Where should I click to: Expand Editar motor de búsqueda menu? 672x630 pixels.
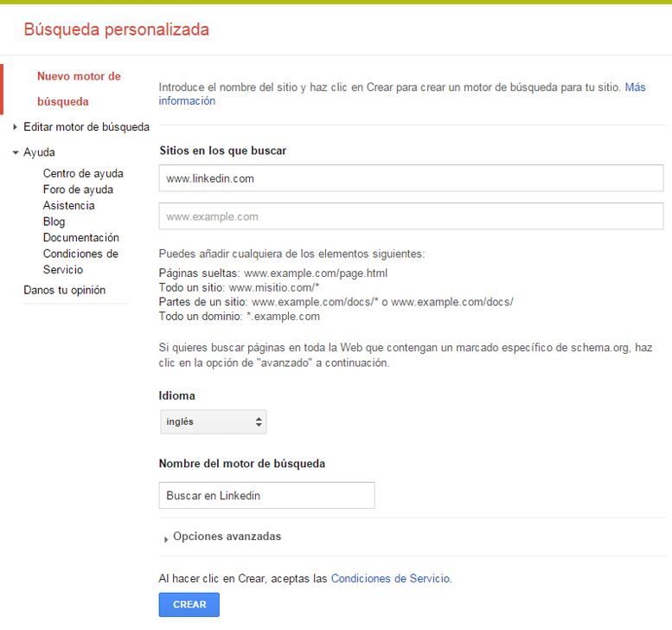[x=16, y=127]
